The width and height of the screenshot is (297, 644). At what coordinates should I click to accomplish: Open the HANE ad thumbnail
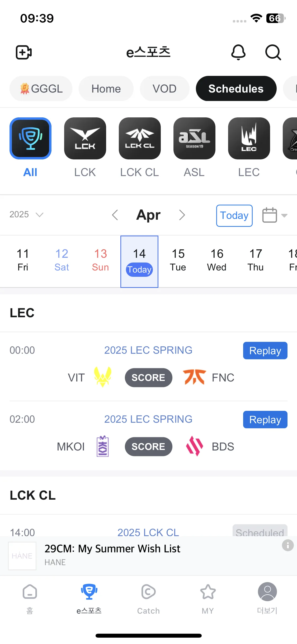(22, 556)
